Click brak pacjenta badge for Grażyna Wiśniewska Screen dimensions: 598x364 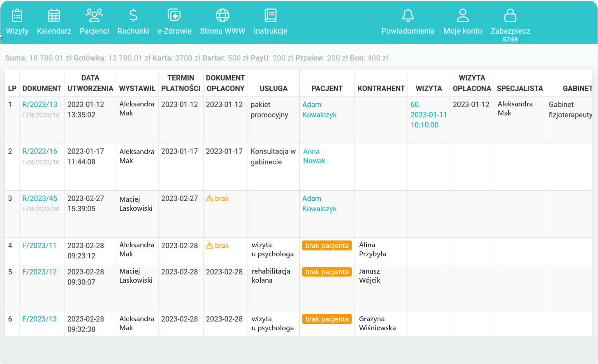[327, 319]
